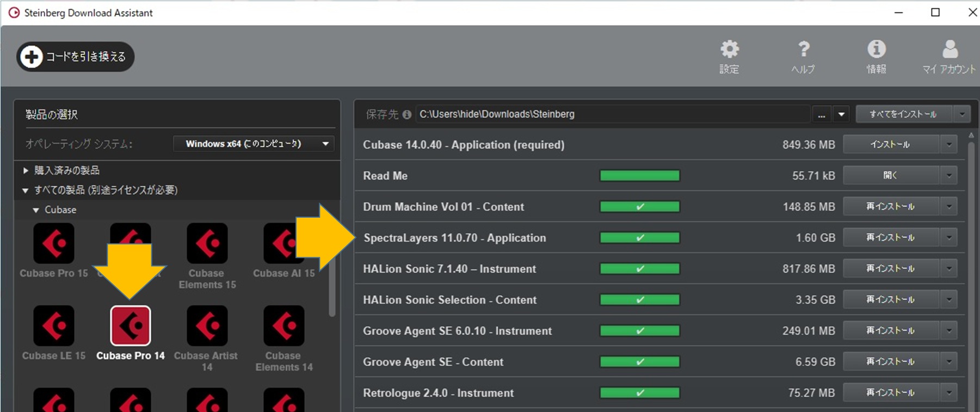The height and width of the screenshot is (412, 980).
Task: Select the Cubase LE 15 product icon
Action: (54, 325)
